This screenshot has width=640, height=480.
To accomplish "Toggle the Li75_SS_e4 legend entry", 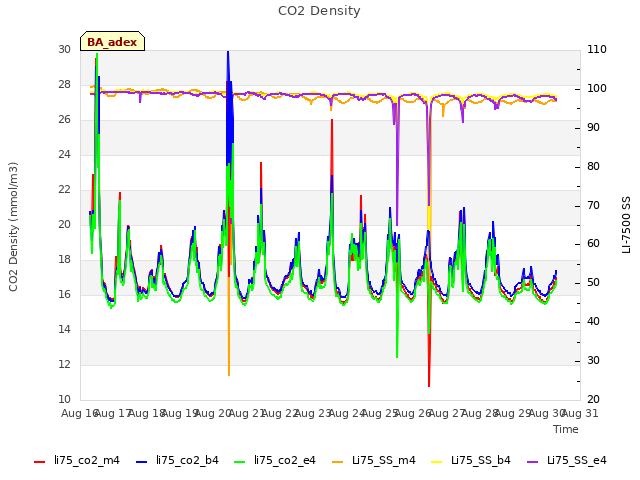I will 567,461.
